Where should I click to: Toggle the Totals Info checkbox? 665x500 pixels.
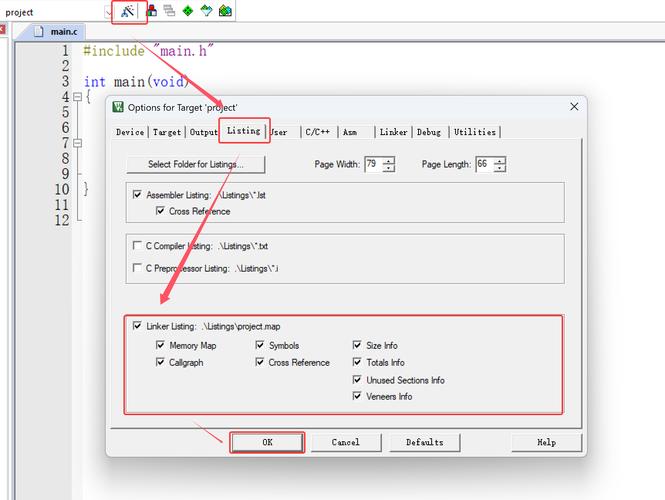point(357,362)
